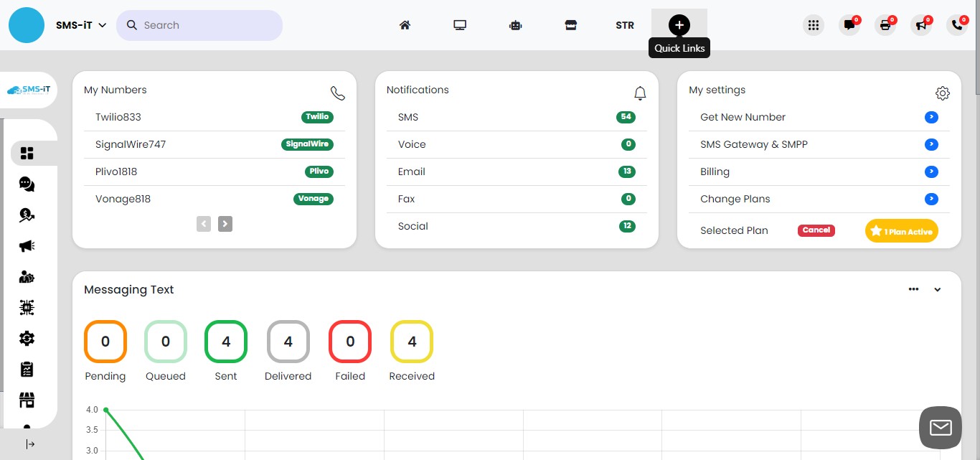Open Fax notifications row

(517, 199)
